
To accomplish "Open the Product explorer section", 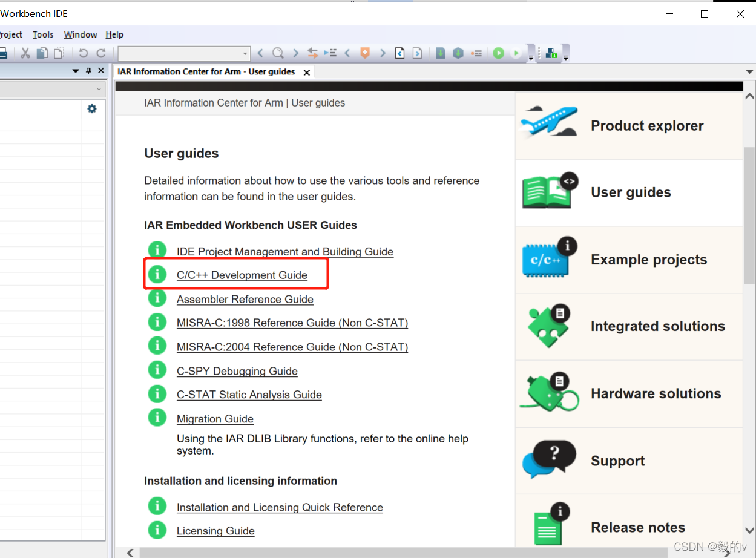I will pos(629,126).
